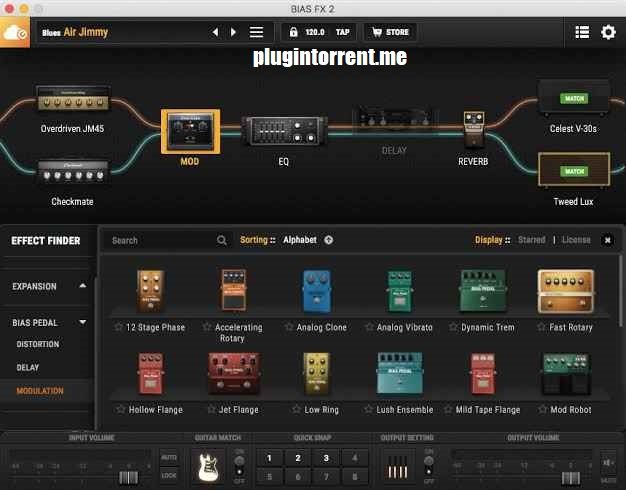Image resolution: width=626 pixels, height=490 pixels.
Task: Choose the Fast Rotary effect
Action: [566, 291]
